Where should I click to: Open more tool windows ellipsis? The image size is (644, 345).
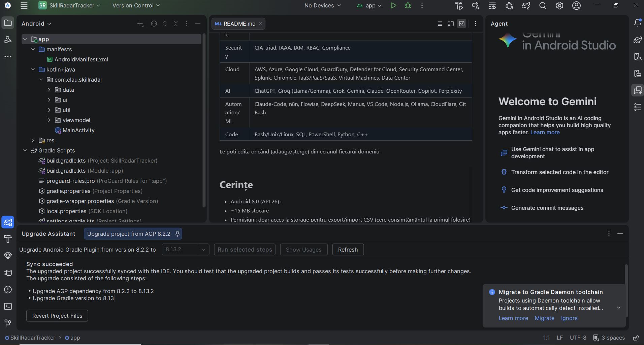tap(8, 56)
